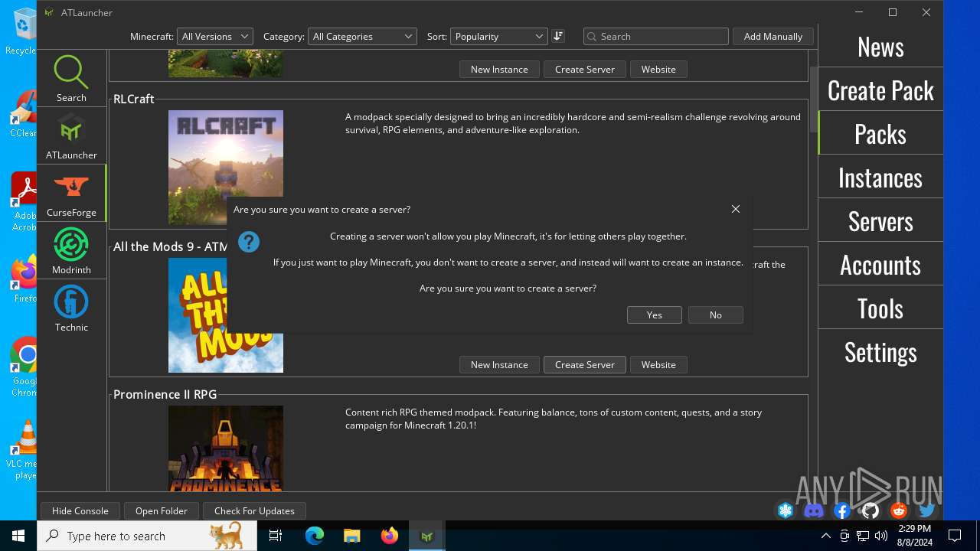Viewport: 980px width, 551px height.
Task: Open the volume control in the tray
Action: point(881,536)
